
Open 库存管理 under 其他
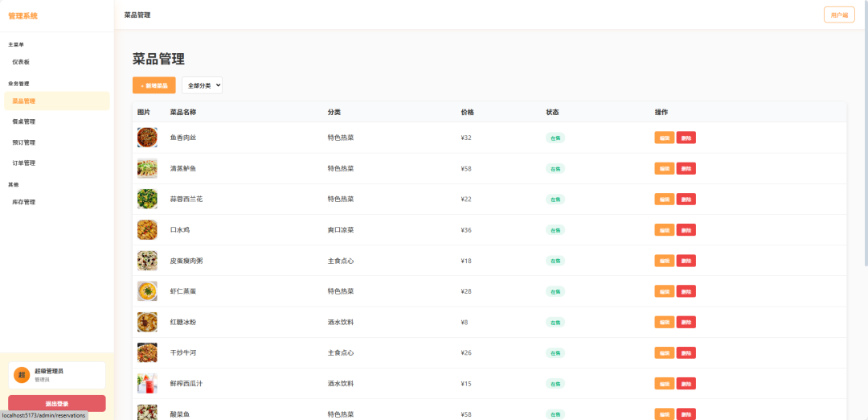[x=56, y=202]
